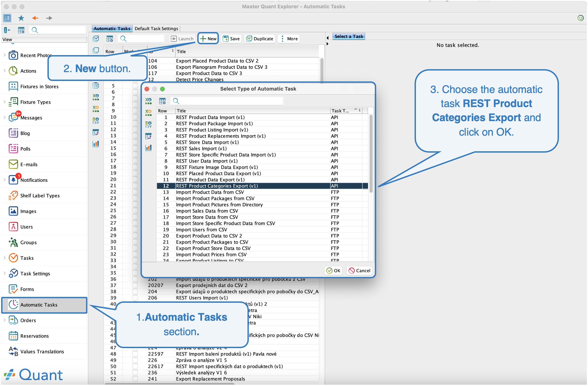Image resolution: width=588 pixels, height=386 pixels.
Task: Open Users in the sidebar
Action: point(44,227)
